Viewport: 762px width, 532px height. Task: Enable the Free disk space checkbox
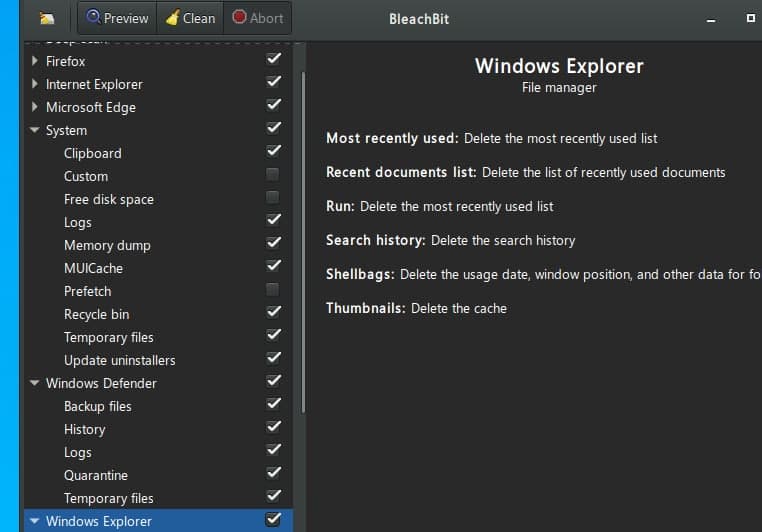(x=273, y=198)
